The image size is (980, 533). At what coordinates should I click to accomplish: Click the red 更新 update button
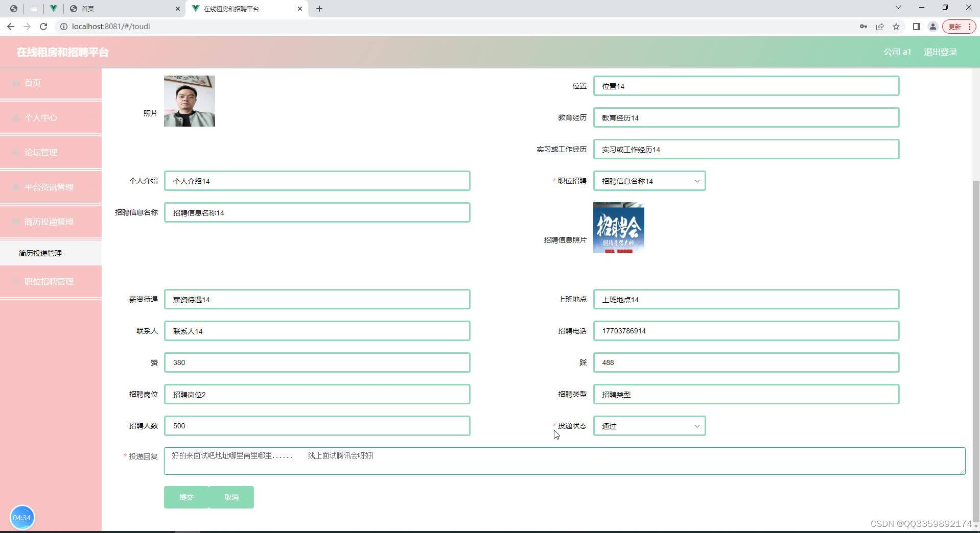tap(959, 27)
